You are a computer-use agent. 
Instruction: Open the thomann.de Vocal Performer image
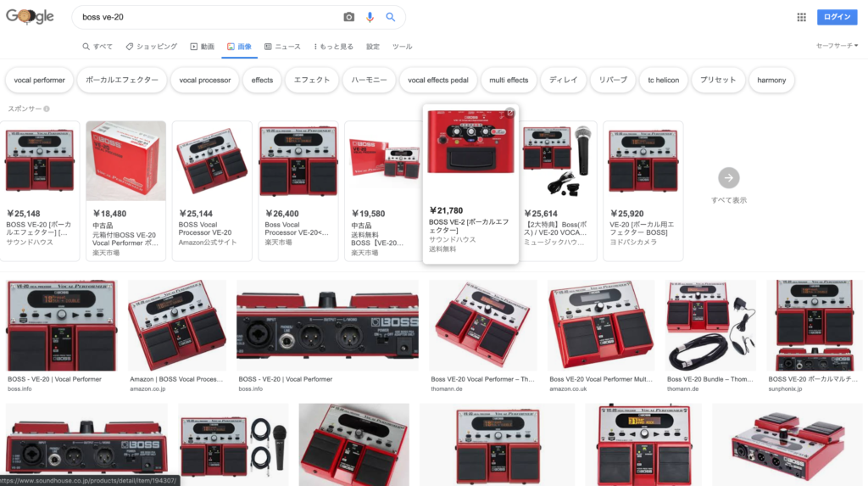pos(482,326)
